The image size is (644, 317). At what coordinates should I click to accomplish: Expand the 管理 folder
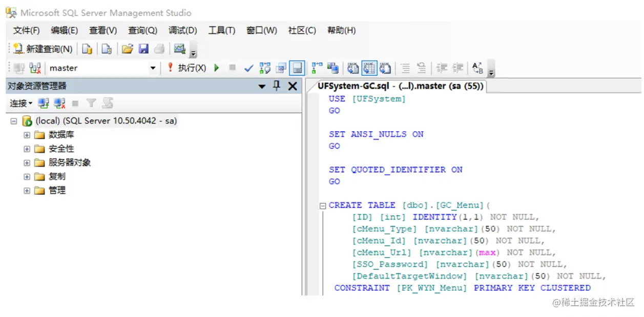[27, 191]
